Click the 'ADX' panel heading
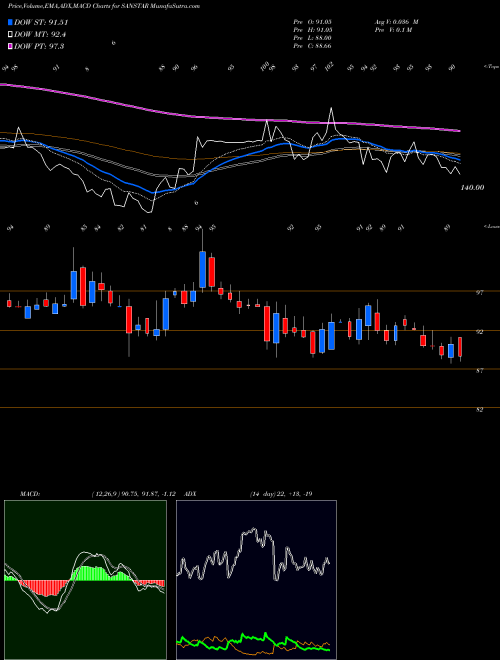The width and height of the screenshot is (500, 660). click(x=190, y=494)
